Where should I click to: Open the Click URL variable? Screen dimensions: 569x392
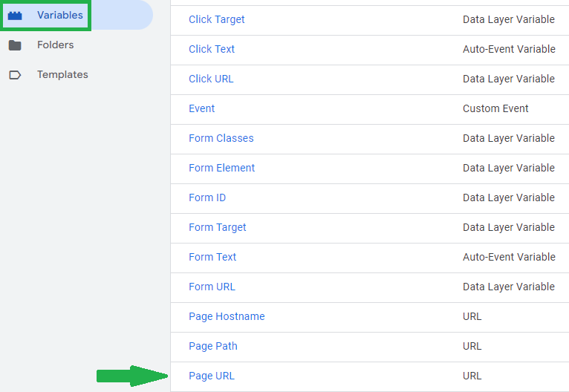pyautogui.click(x=211, y=79)
